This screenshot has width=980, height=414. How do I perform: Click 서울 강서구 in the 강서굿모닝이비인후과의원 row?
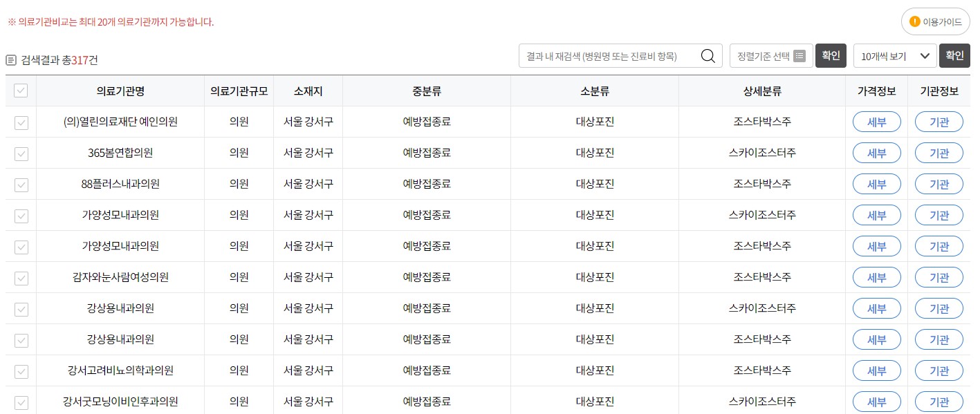[x=308, y=402]
